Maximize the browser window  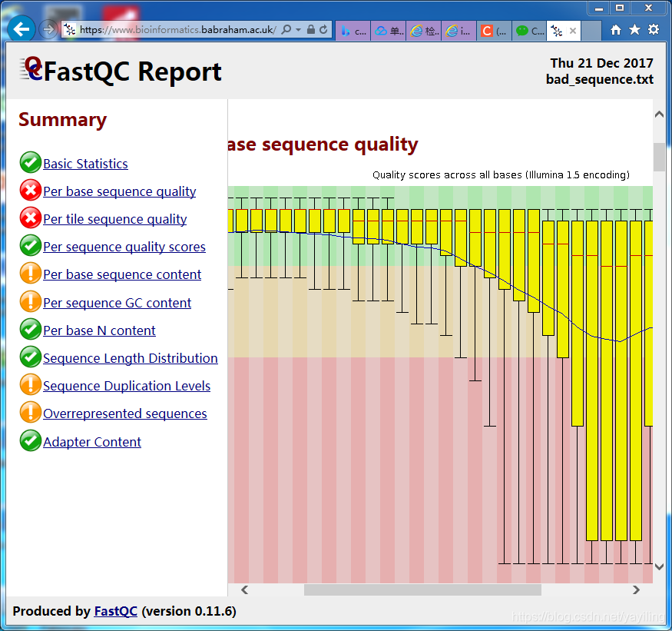tap(620, 8)
